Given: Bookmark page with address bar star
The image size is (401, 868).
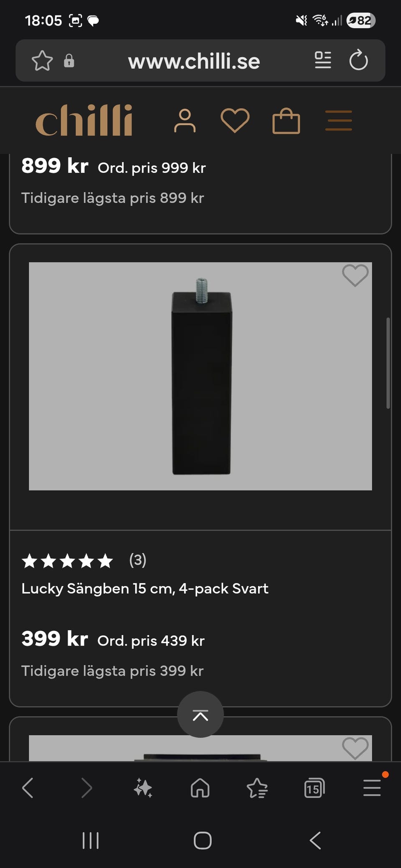Looking at the screenshot, I should pos(42,61).
